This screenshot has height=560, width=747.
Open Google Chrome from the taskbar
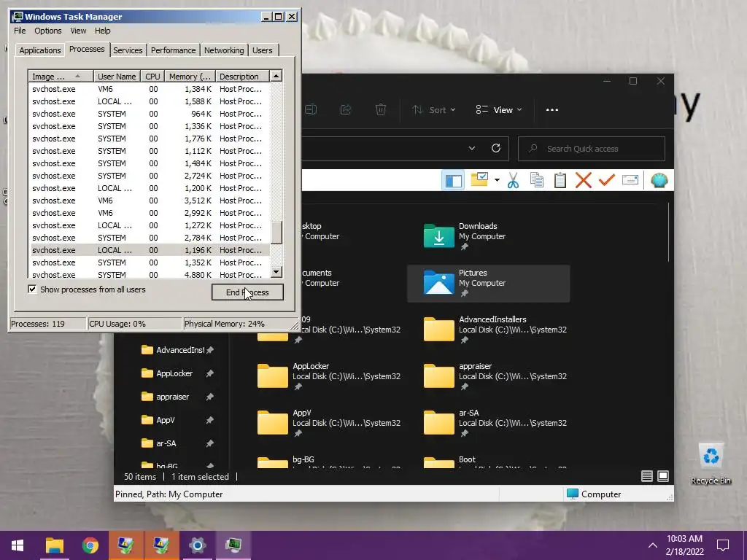[x=90, y=545]
